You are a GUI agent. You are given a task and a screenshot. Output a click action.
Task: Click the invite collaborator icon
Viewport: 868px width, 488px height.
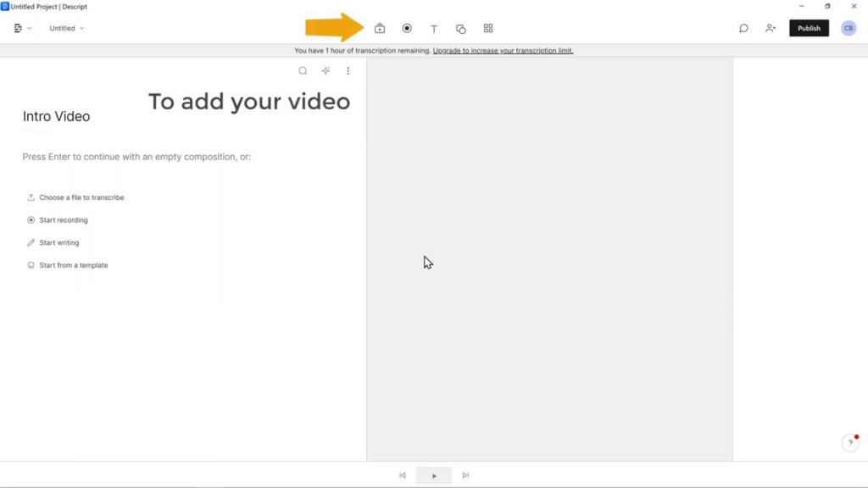tap(771, 28)
